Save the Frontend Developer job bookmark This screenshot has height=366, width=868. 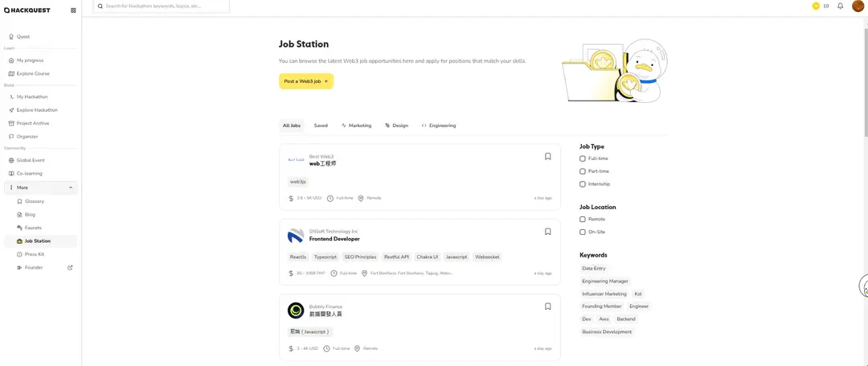tap(547, 232)
